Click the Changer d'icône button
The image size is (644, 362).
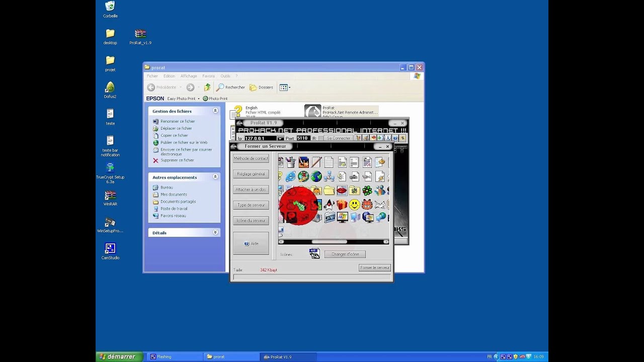pos(345,254)
